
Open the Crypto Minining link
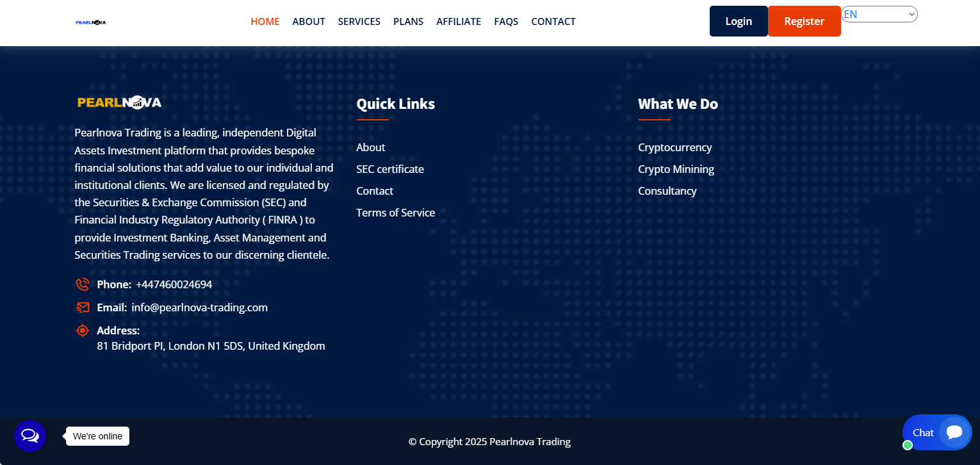tap(676, 169)
